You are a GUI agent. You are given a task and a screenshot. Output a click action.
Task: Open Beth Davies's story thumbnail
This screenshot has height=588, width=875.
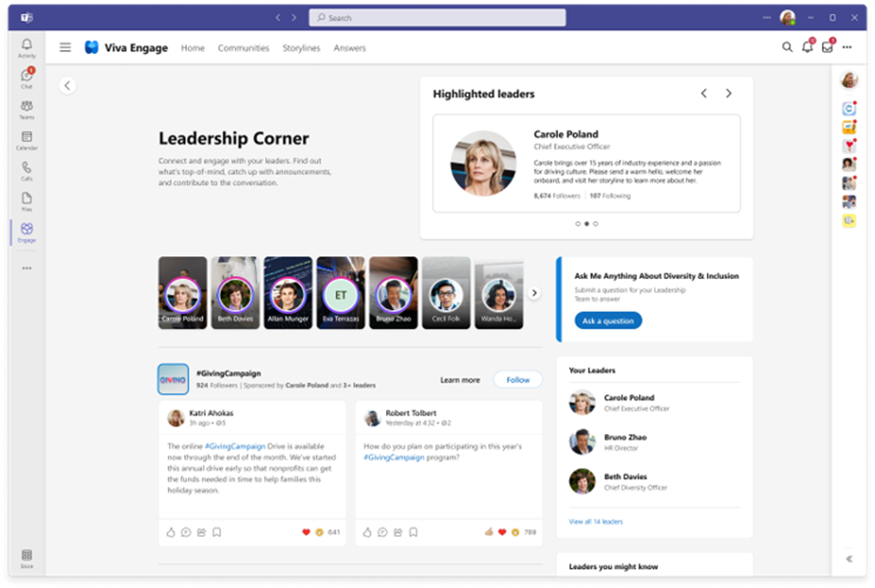[235, 293]
